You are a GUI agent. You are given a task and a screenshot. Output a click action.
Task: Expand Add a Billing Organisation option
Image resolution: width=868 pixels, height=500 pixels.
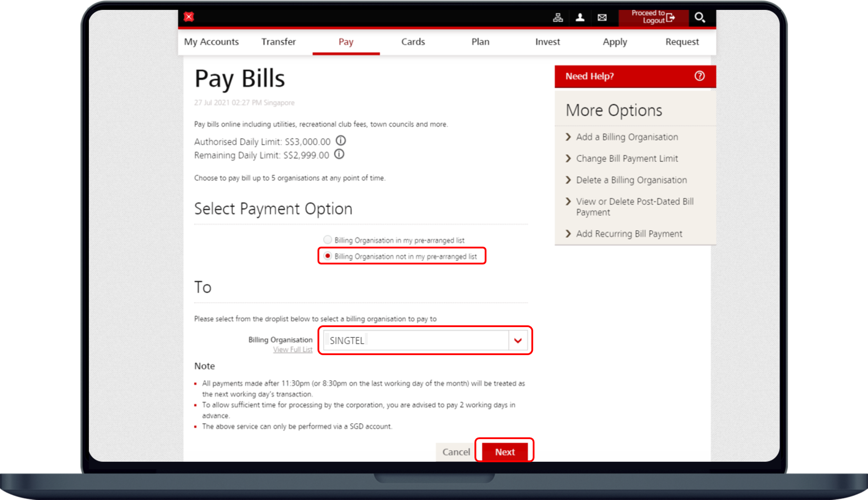tap(627, 137)
